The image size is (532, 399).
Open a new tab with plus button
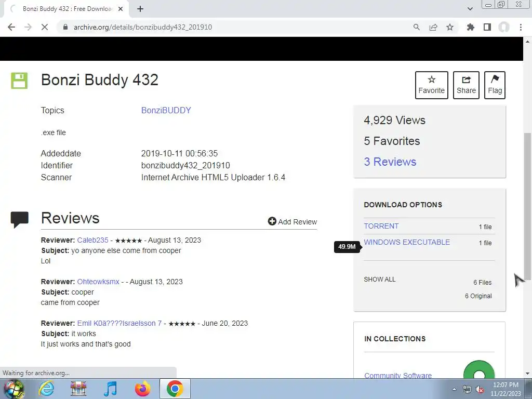[x=140, y=9]
